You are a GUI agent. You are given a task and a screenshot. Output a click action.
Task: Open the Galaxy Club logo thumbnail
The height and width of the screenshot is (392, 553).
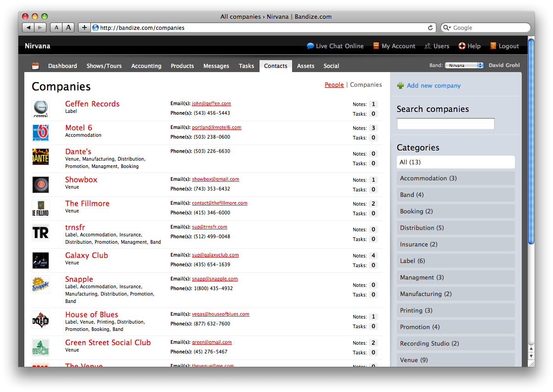(x=40, y=260)
